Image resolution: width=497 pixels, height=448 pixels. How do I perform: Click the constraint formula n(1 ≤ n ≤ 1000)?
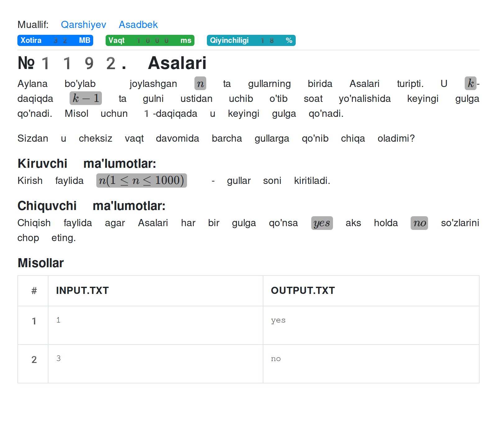click(141, 181)
